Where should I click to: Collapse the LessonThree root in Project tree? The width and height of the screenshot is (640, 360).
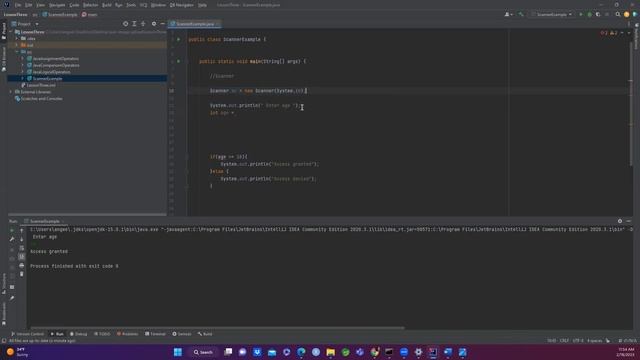(x=11, y=32)
